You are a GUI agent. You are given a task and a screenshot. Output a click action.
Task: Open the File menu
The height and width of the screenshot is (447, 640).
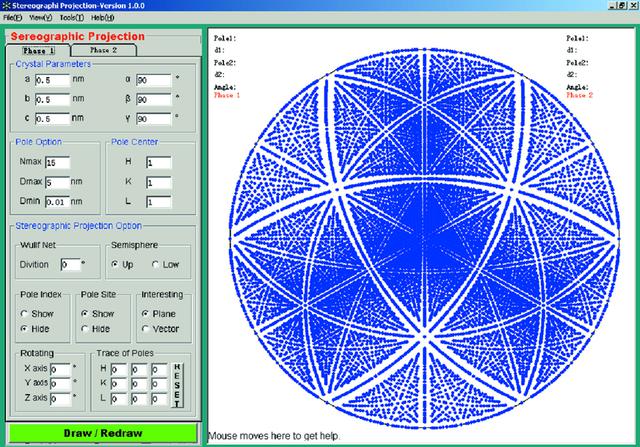(12, 18)
